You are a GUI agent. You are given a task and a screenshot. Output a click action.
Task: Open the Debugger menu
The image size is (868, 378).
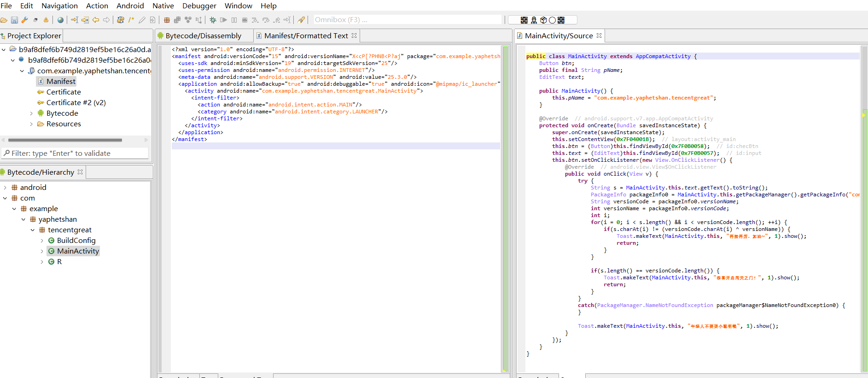199,6
